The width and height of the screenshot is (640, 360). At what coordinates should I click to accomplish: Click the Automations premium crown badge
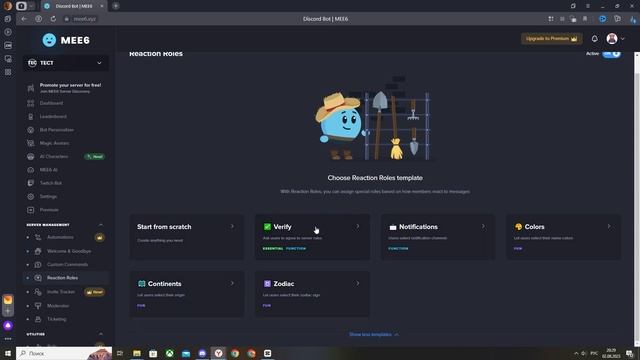99,237
